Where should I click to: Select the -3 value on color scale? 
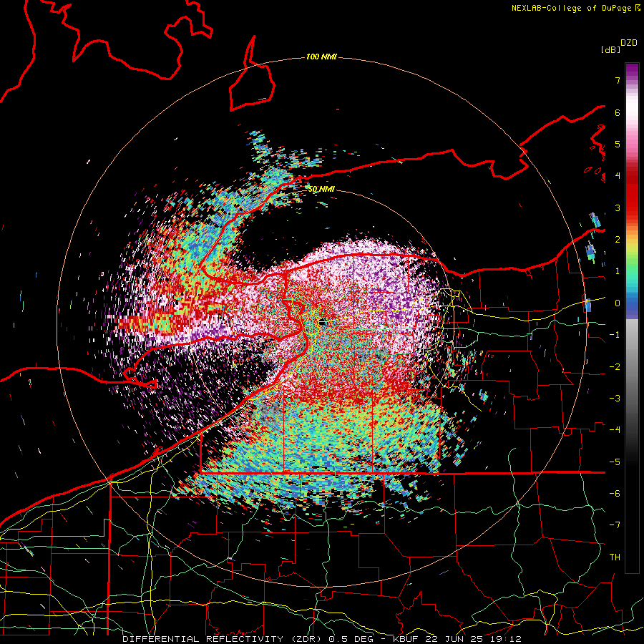pyautogui.click(x=615, y=399)
